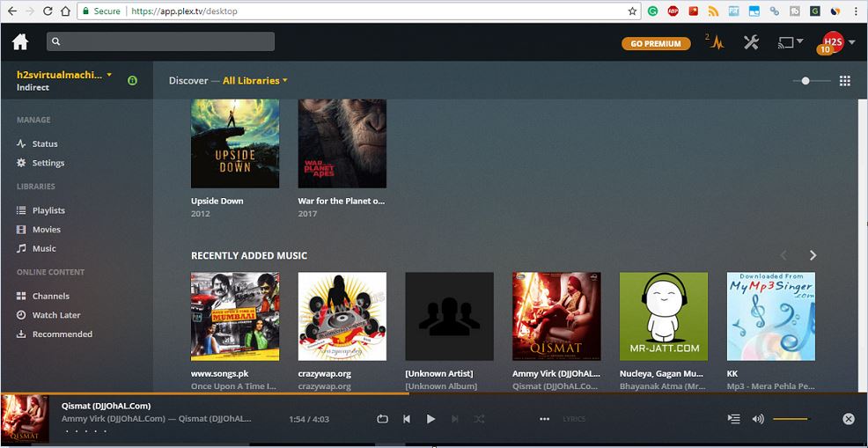Viewport: 868px width, 448px height.
Task: Adjust the poster size slider
Action: (812, 81)
